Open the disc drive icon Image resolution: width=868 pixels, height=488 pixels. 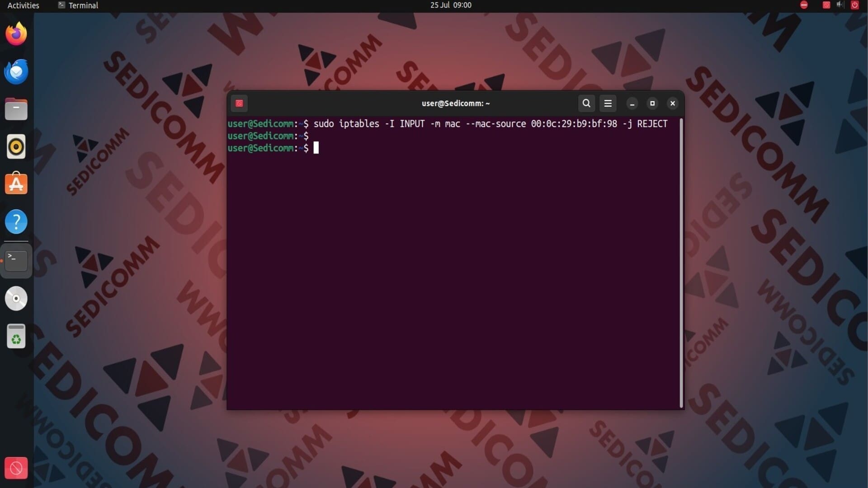pyautogui.click(x=16, y=299)
